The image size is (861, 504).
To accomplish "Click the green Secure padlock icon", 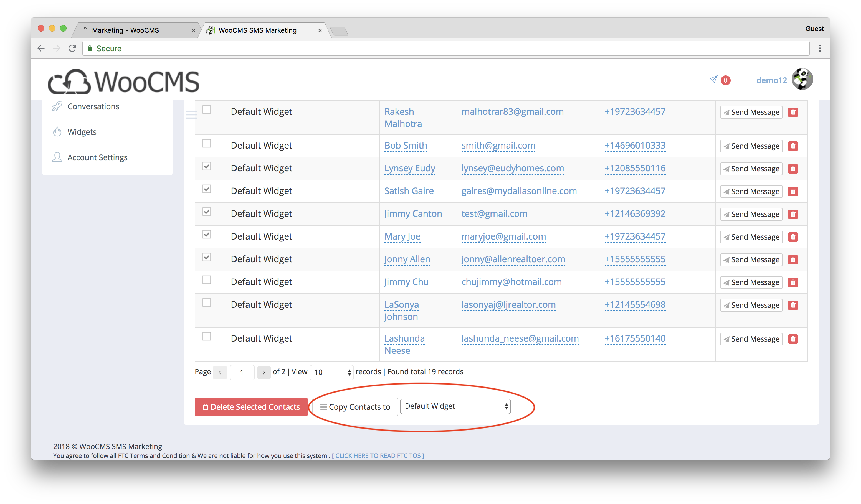I will point(90,49).
